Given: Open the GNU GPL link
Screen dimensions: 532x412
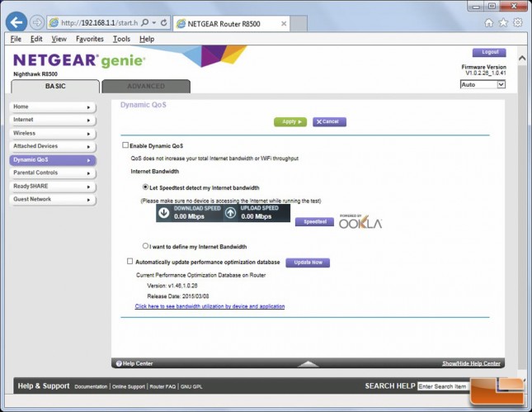Looking at the screenshot, I should 191,386.
